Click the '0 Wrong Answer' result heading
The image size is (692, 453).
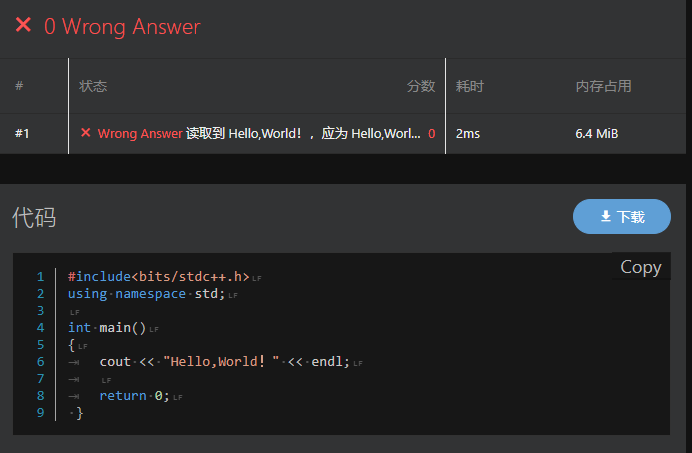tap(122, 27)
